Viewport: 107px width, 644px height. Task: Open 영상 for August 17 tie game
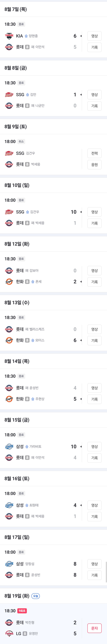pos(94,564)
